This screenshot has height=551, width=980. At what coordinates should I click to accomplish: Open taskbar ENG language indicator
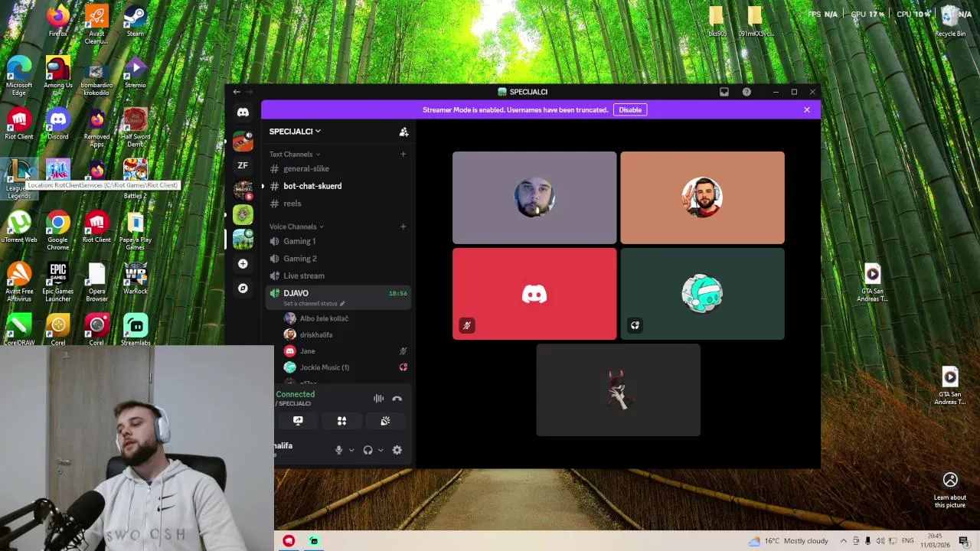tap(907, 541)
